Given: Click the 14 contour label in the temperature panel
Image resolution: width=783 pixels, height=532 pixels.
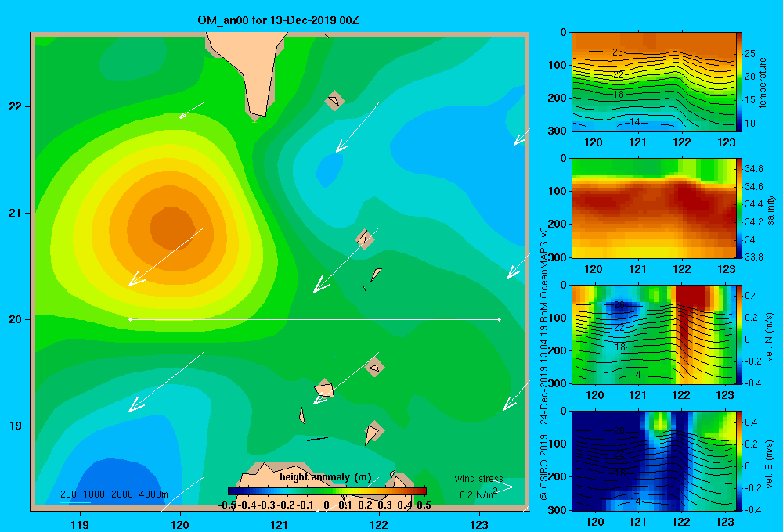Looking at the screenshot, I should [x=634, y=122].
